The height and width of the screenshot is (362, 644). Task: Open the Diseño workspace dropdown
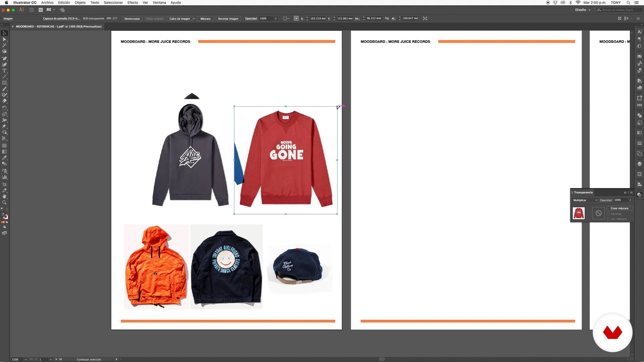[x=583, y=10]
